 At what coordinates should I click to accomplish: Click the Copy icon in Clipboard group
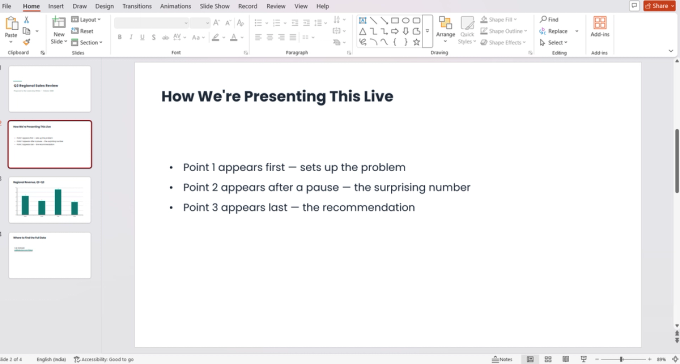pos(26,31)
